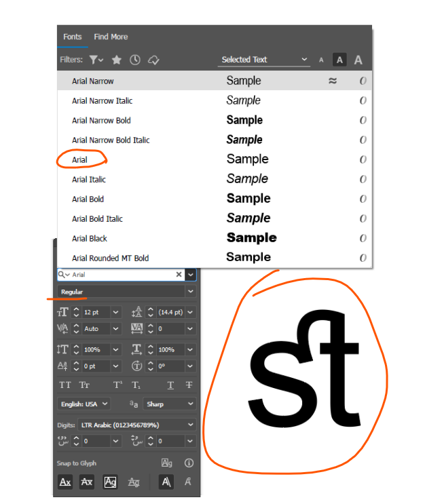
Task: Open tracking value dropdown
Action: pos(190,328)
